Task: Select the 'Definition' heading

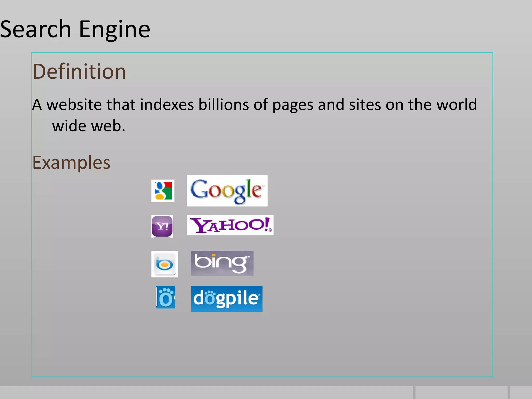Action: pyautogui.click(x=79, y=71)
